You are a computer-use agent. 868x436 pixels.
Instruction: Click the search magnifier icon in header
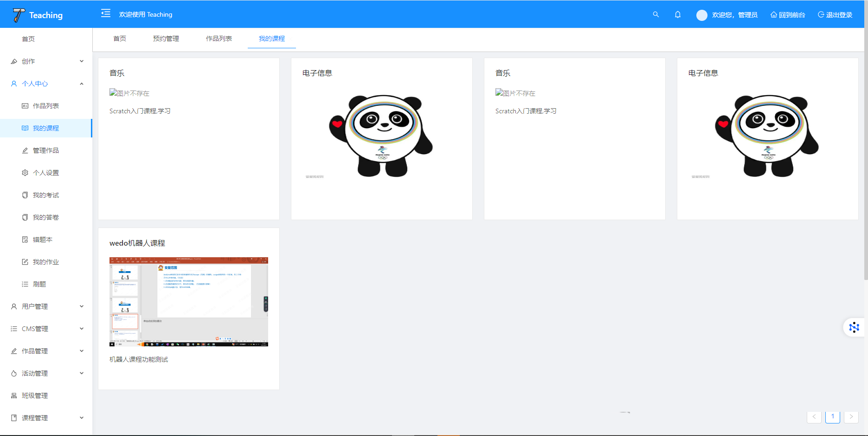(x=656, y=14)
